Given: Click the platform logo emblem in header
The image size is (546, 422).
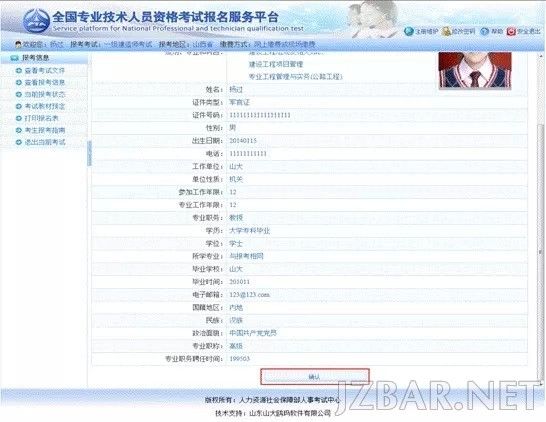Looking at the screenshot, I should click(x=37, y=21).
